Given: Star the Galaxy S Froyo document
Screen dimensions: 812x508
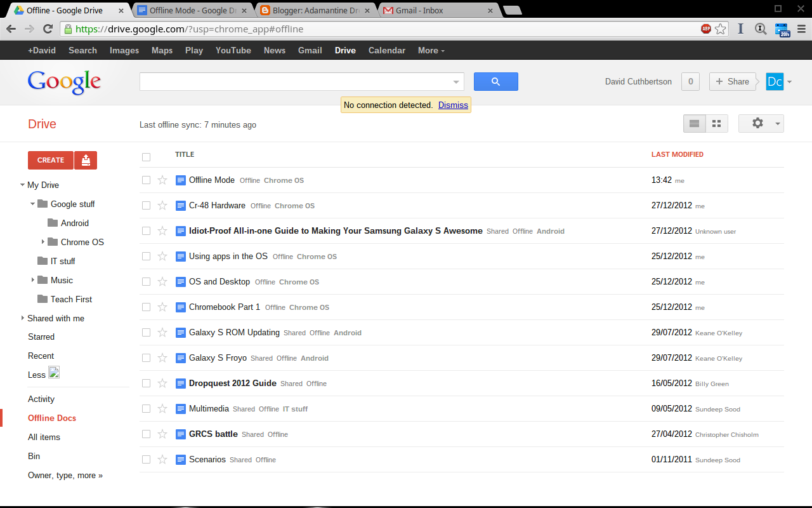Looking at the screenshot, I should 162,358.
